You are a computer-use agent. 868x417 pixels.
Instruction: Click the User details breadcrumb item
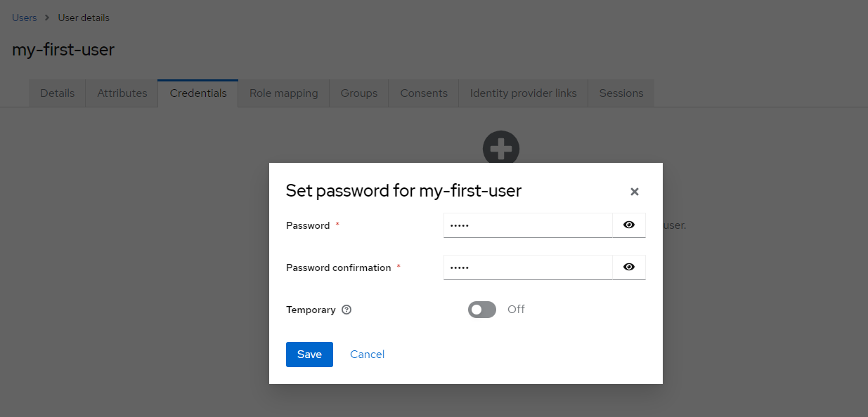click(84, 18)
